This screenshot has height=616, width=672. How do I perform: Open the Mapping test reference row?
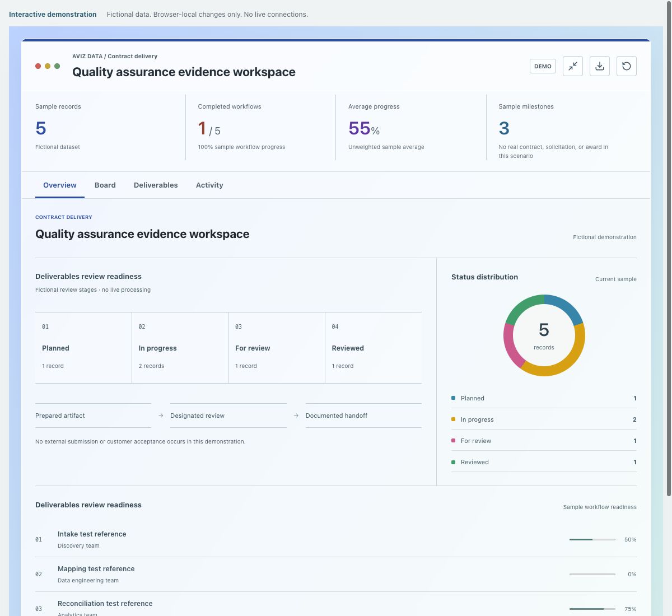(336, 574)
